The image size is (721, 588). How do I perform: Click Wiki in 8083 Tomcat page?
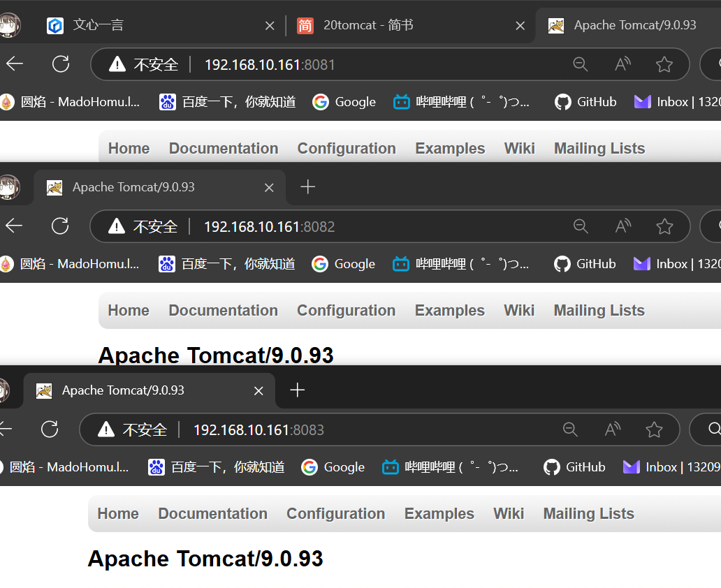[508, 513]
